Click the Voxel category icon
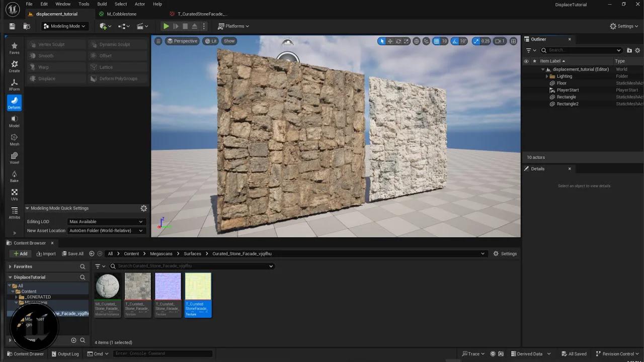The image size is (644, 362). (14, 159)
